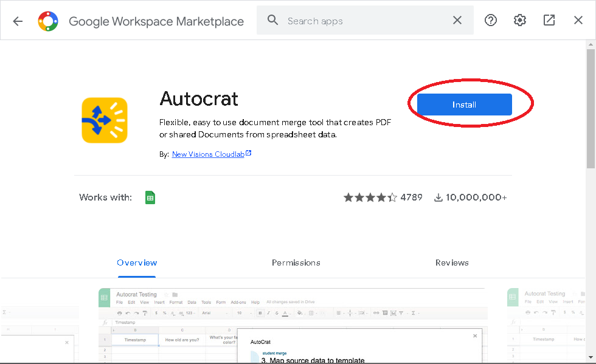Screen dimensions: 596x364
Task: Click the Works with label
Action: click(x=105, y=197)
